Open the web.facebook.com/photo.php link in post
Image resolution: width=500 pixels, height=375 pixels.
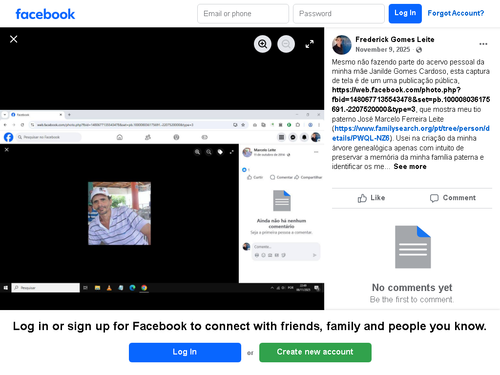[411, 99]
